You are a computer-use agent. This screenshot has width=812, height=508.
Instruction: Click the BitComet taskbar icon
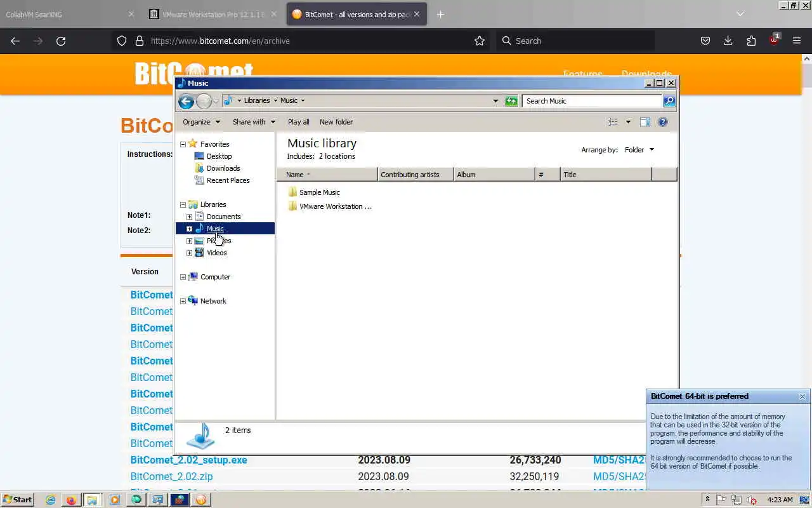pos(201,500)
